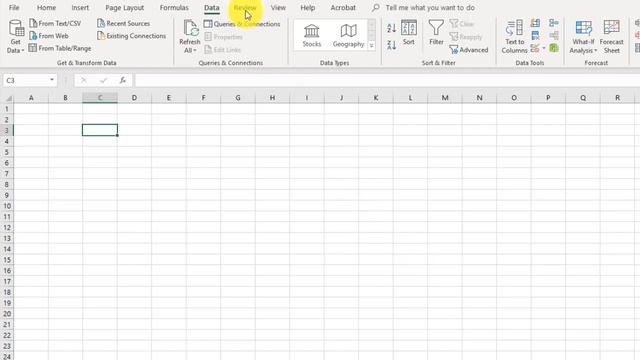This screenshot has width=640, height=360.
Task: Switch to the View tab
Action: (278, 7)
